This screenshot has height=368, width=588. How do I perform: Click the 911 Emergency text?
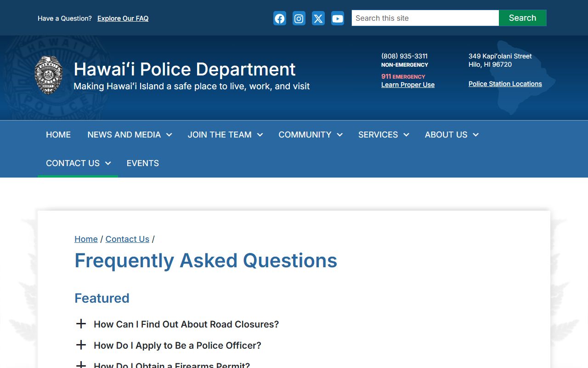[403, 76]
